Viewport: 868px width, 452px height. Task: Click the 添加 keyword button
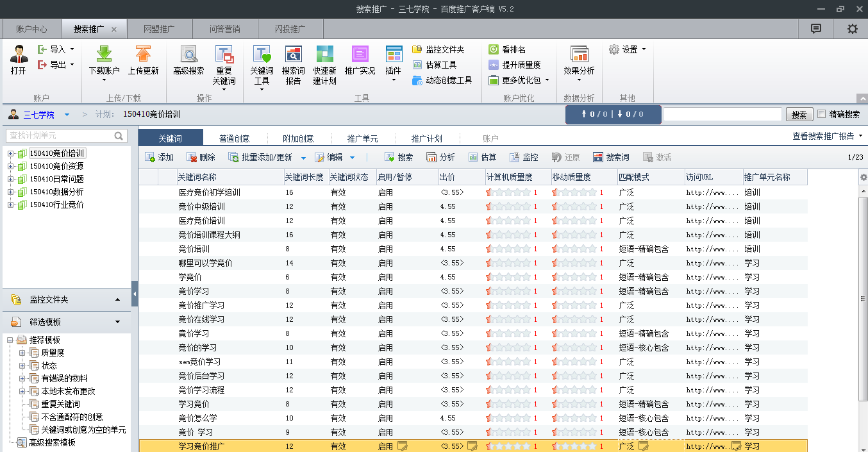coord(160,157)
